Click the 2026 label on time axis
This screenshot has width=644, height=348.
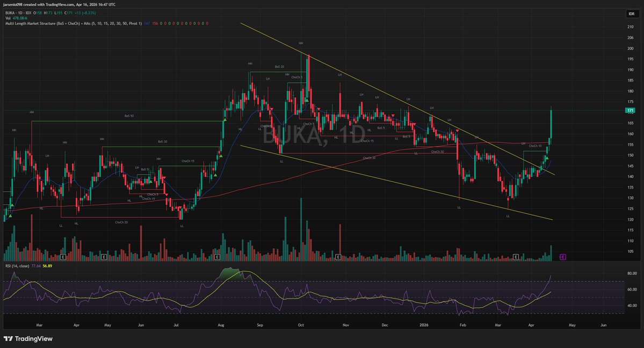pos(424,325)
